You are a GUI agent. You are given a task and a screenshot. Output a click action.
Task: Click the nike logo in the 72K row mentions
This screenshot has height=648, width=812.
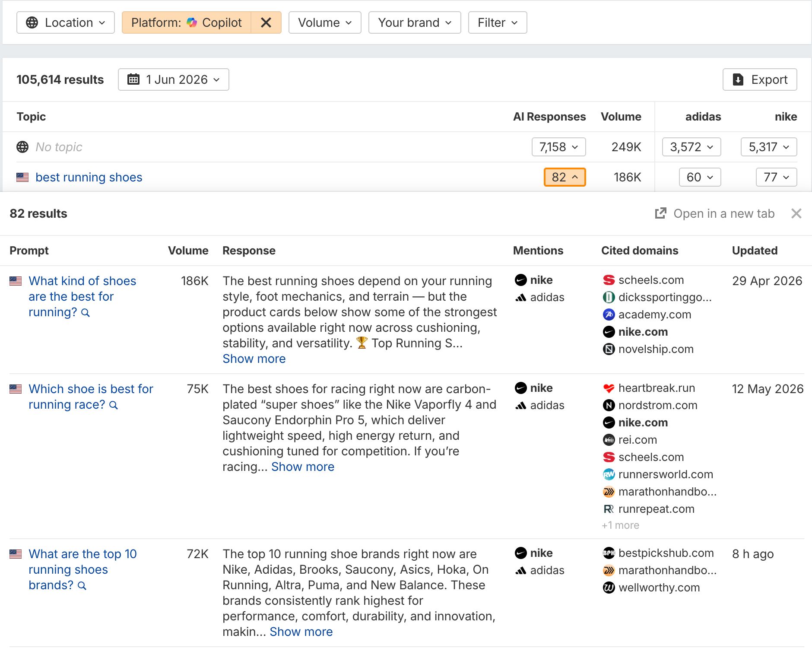(x=521, y=553)
